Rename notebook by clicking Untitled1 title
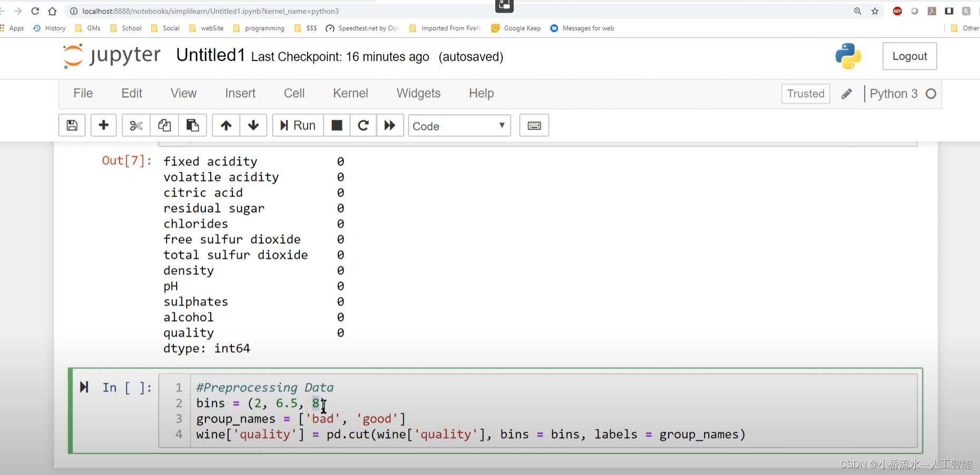The height and width of the screenshot is (475, 980). [x=211, y=55]
